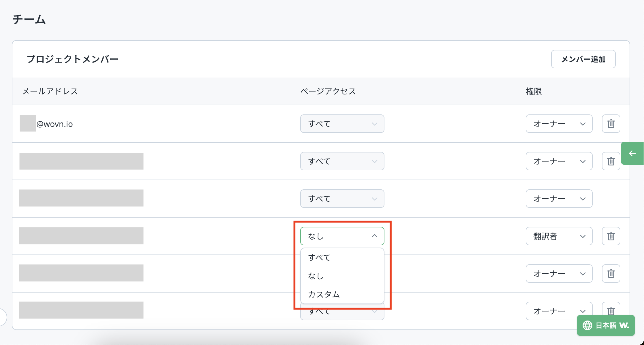The height and width of the screenshot is (345, 644).
Task: Remove the translator (翻訳者) member
Action: click(x=611, y=236)
